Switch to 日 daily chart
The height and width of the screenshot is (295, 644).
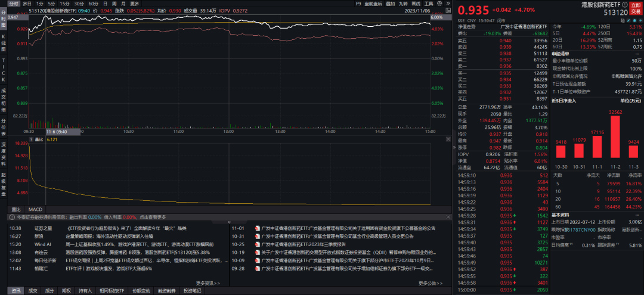tap(105, 4)
